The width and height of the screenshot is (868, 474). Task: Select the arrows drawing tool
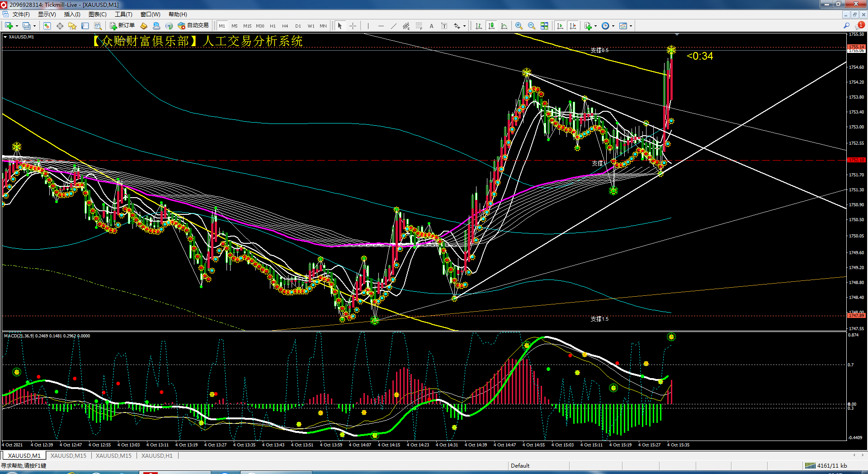click(457, 26)
